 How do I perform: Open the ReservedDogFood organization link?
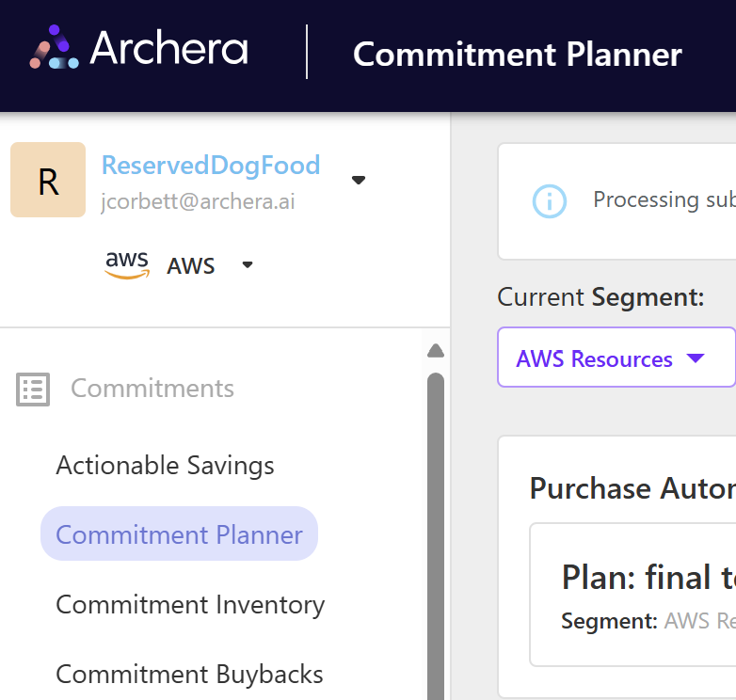click(x=211, y=166)
